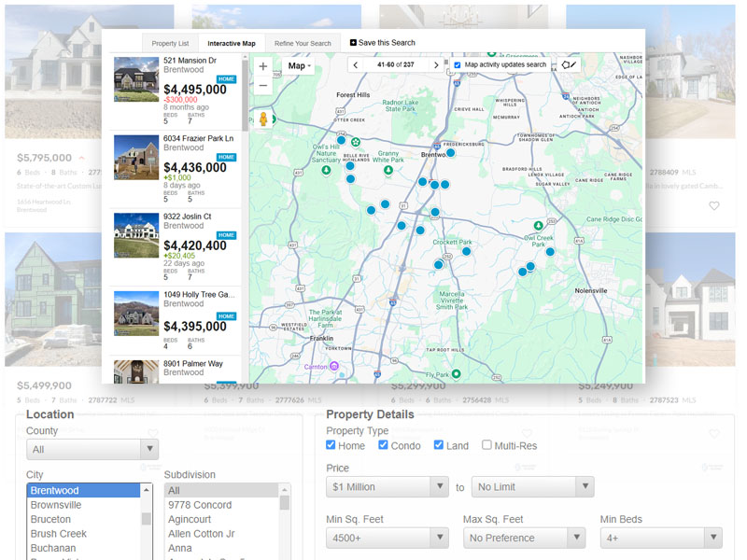The width and height of the screenshot is (747, 560).
Task: Open the 521 Mansion Dr photo thumbnail
Action: click(x=136, y=79)
